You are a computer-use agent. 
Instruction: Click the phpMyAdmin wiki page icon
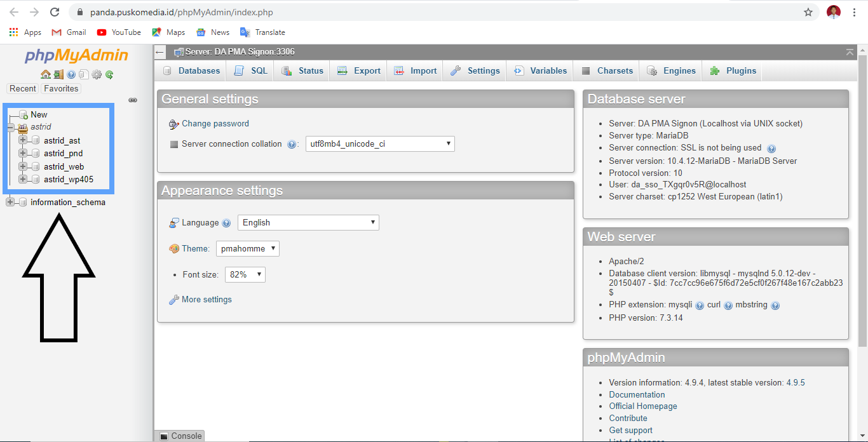click(x=84, y=74)
